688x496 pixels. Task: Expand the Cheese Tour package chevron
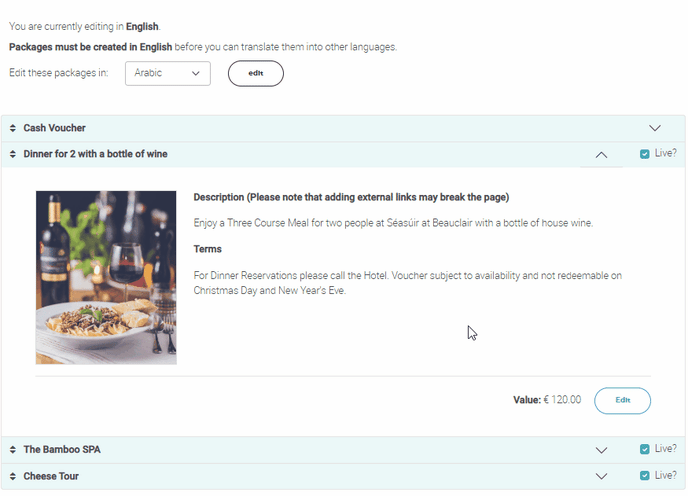tap(601, 476)
